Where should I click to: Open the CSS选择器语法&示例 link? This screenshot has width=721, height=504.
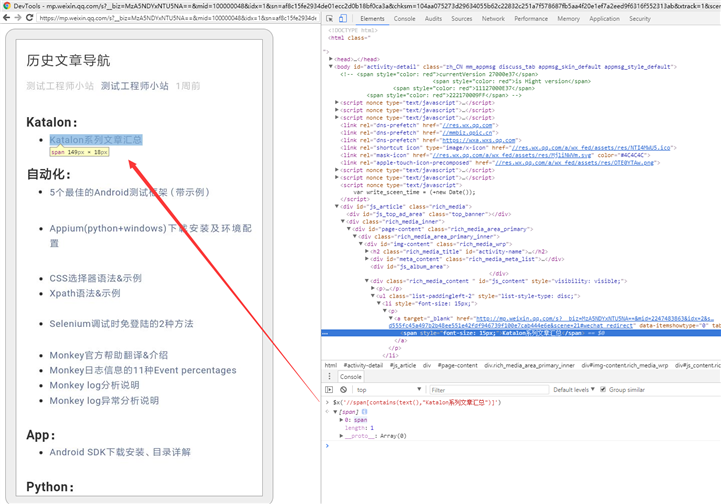(x=96, y=278)
